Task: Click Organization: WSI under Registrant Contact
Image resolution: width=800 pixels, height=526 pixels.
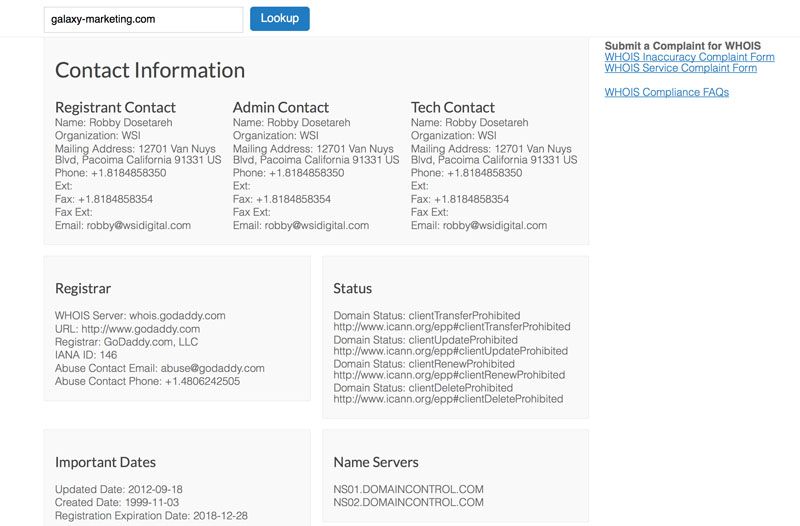Action: [97, 136]
